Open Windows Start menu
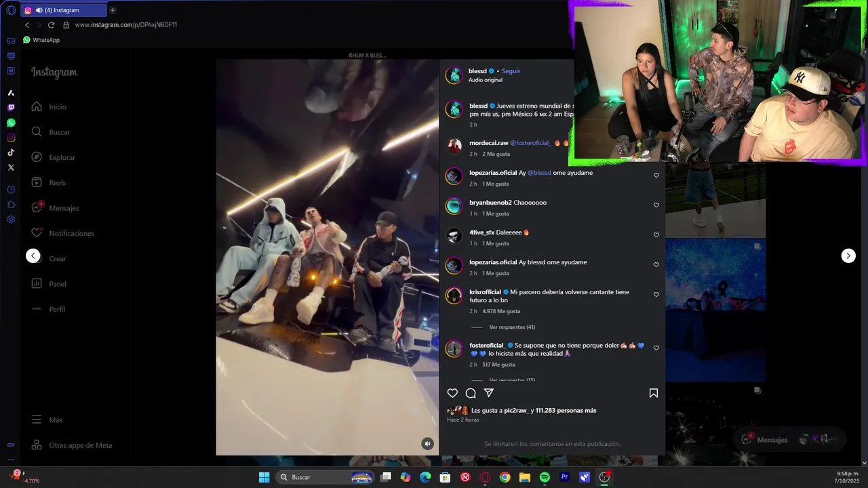Viewport: 868px width, 488px height. pyautogui.click(x=264, y=477)
